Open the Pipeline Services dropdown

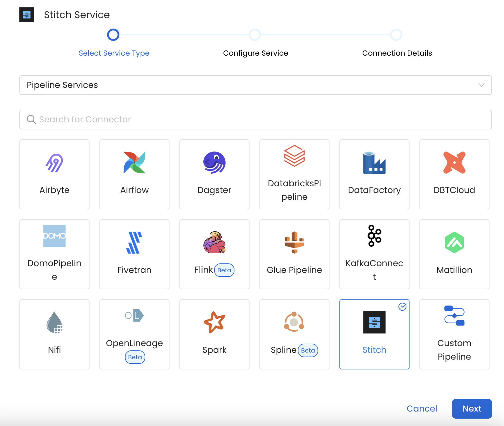click(x=255, y=85)
